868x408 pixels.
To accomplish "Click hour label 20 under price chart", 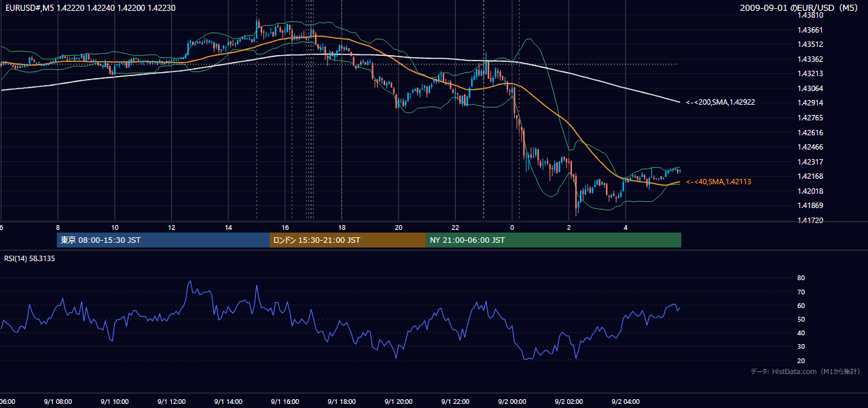I will click(x=399, y=227).
